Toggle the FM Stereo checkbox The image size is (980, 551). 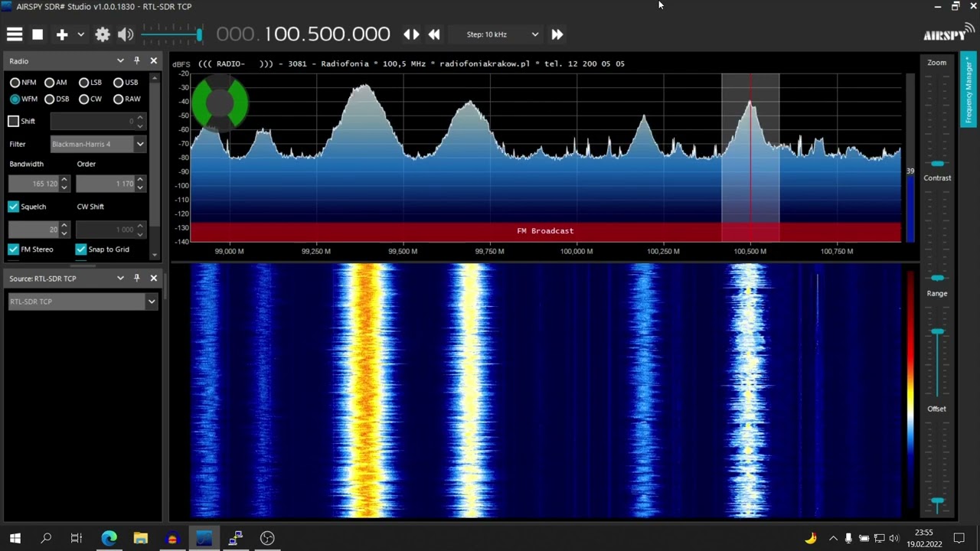tap(13, 249)
